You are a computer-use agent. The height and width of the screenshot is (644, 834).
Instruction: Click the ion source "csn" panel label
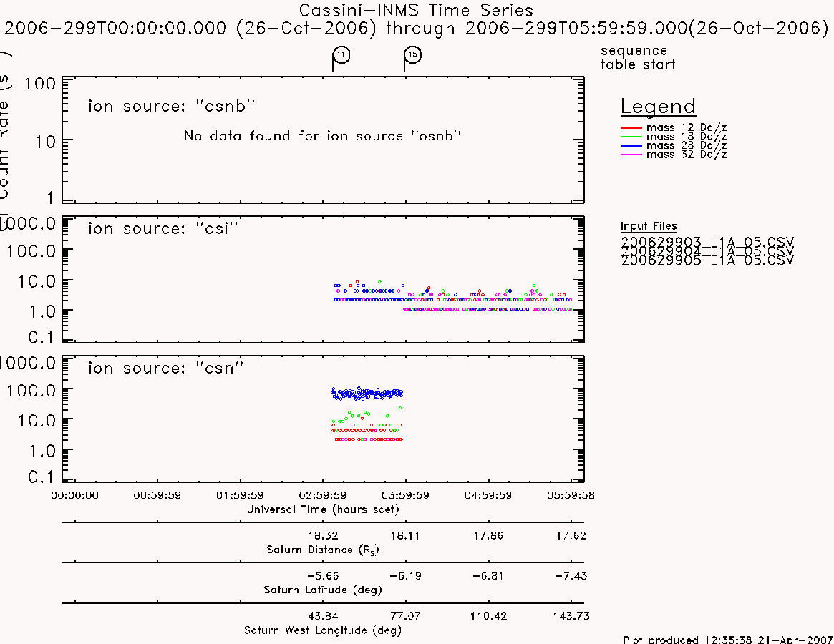tap(165, 368)
